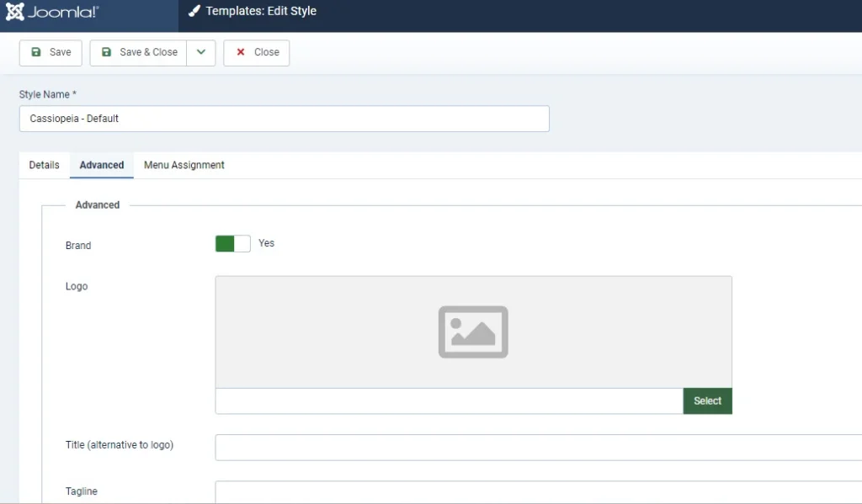Click Save & Close button
Image resolution: width=862 pixels, height=504 pixels.
click(x=138, y=53)
